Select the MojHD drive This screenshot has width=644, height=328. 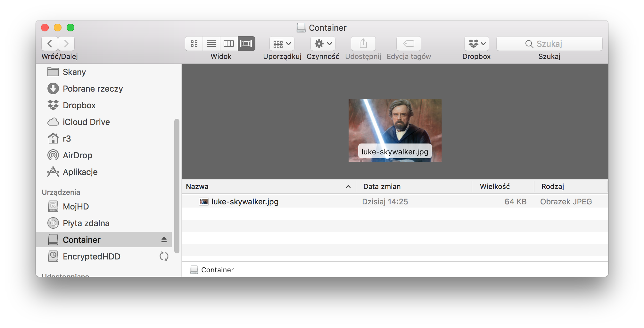104,207
